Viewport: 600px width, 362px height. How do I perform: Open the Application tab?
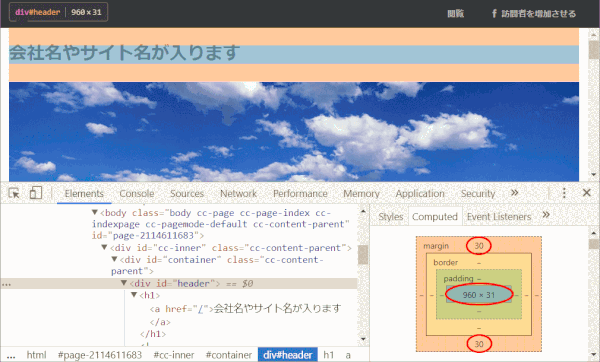pyautogui.click(x=420, y=194)
